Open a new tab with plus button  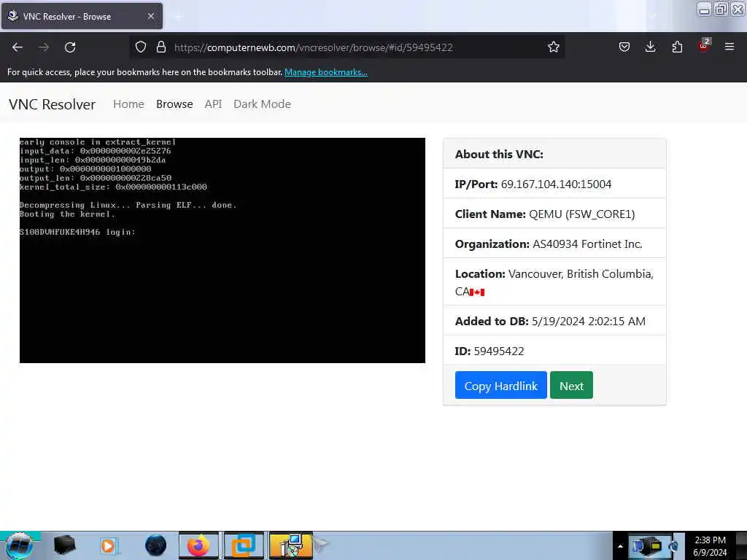(x=178, y=17)
